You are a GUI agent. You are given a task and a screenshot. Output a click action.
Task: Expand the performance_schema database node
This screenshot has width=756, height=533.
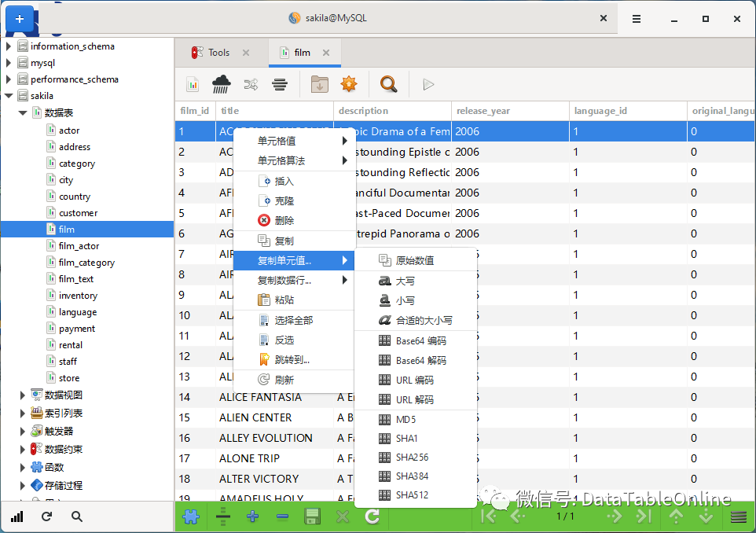click(x=8, y=79)
